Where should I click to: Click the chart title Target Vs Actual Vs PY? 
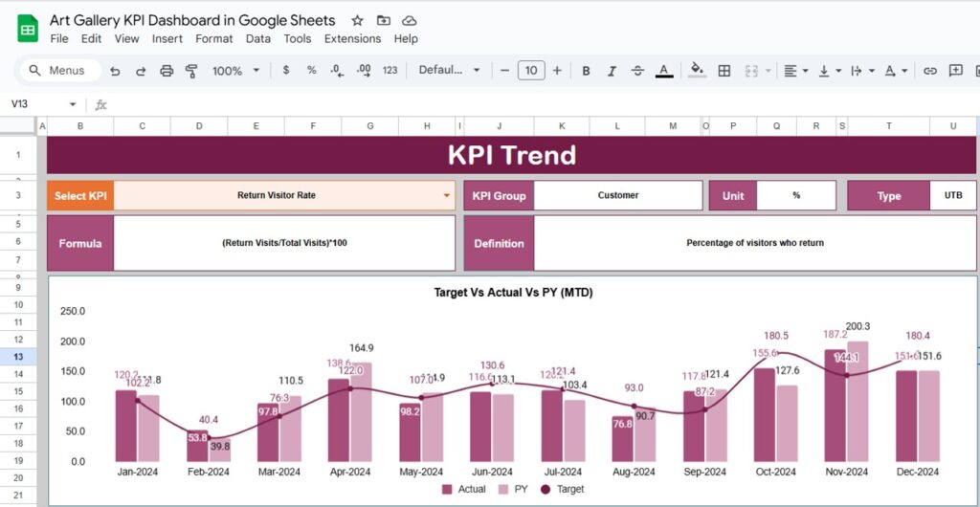[x=513, y=292]
